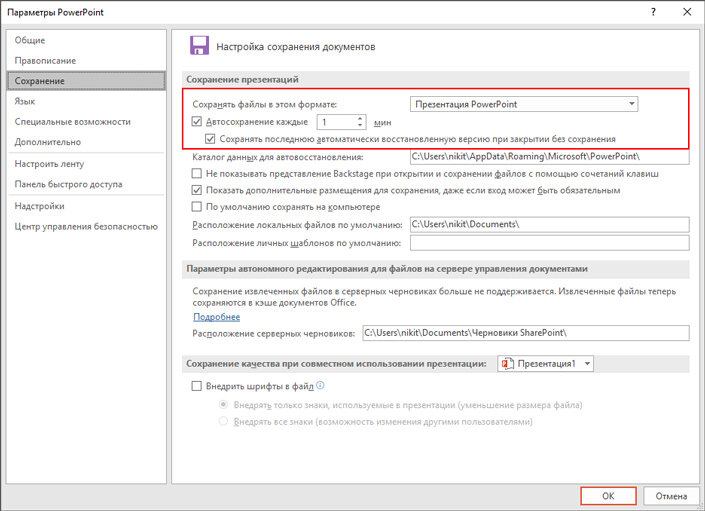Click the Расположение серверных черновиков path field

point(526,333)
